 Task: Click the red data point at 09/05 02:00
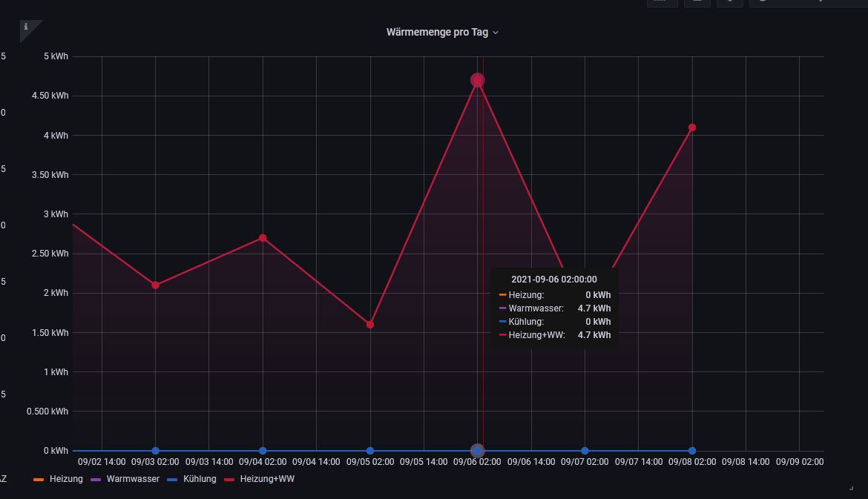370,324
